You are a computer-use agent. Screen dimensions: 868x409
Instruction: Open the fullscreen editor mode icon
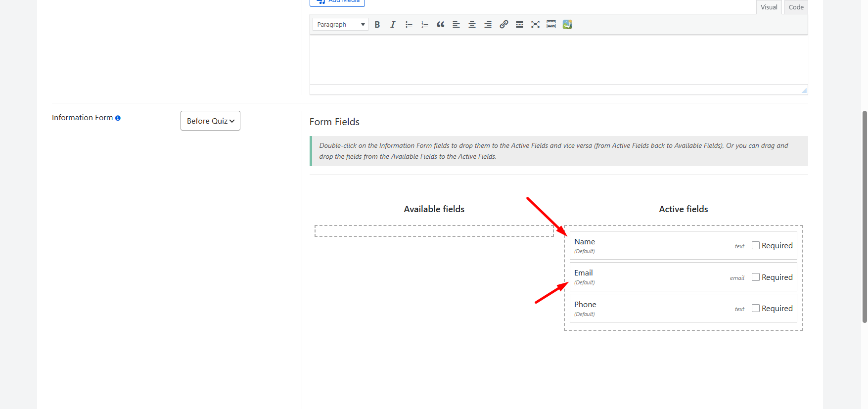click(536, 25)
